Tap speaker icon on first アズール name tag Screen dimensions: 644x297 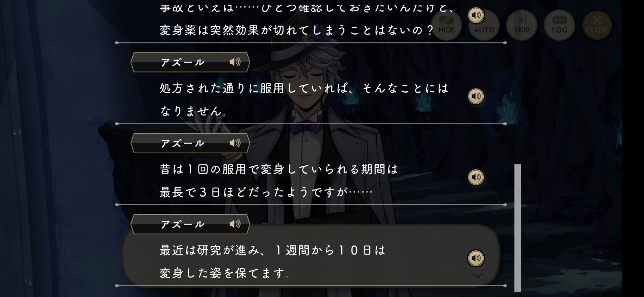[235, 62]
